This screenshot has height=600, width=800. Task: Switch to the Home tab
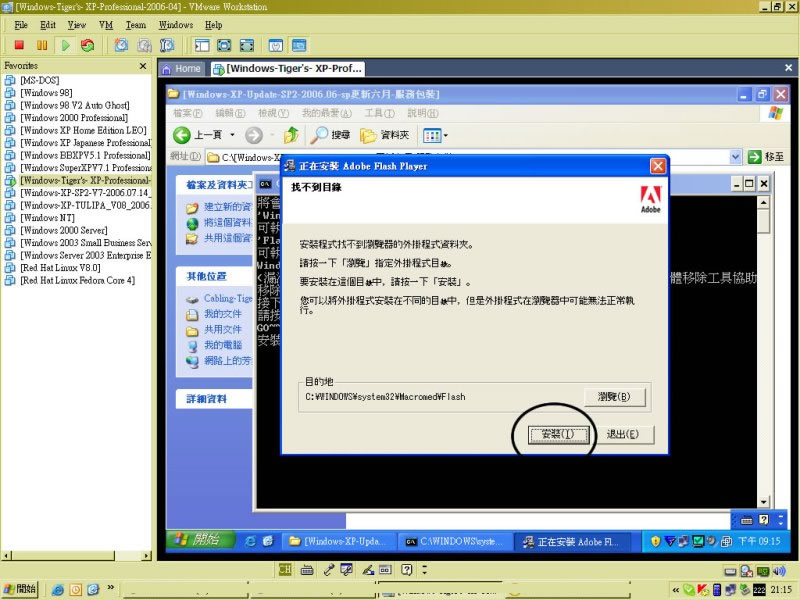tap(182, 69)
